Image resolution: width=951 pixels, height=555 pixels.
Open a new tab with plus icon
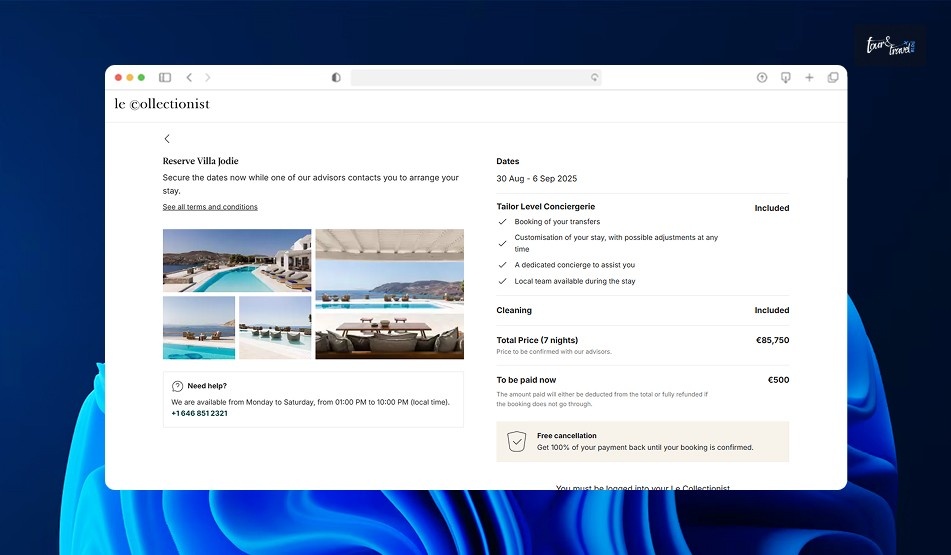coord(809,78)
